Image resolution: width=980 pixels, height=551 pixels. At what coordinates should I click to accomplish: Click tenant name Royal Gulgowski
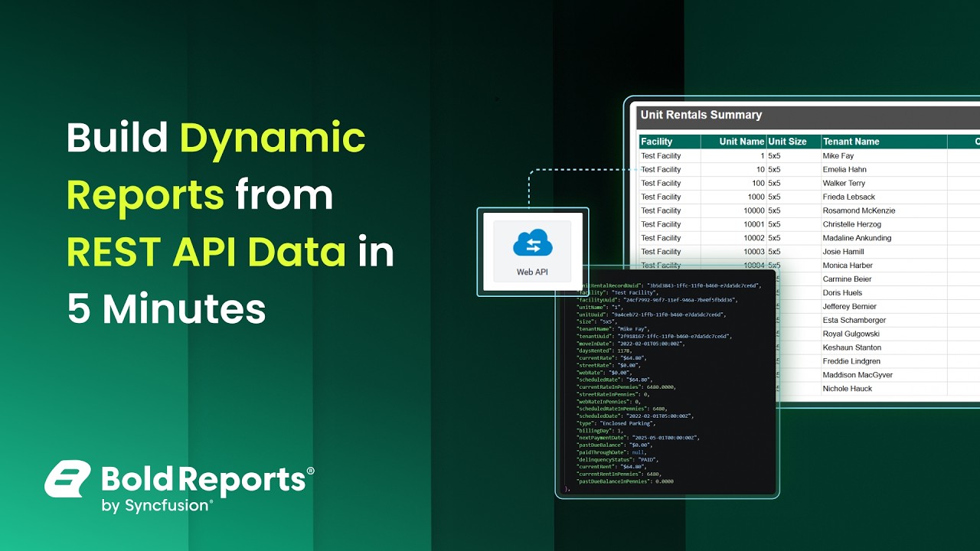pos(851,334)
